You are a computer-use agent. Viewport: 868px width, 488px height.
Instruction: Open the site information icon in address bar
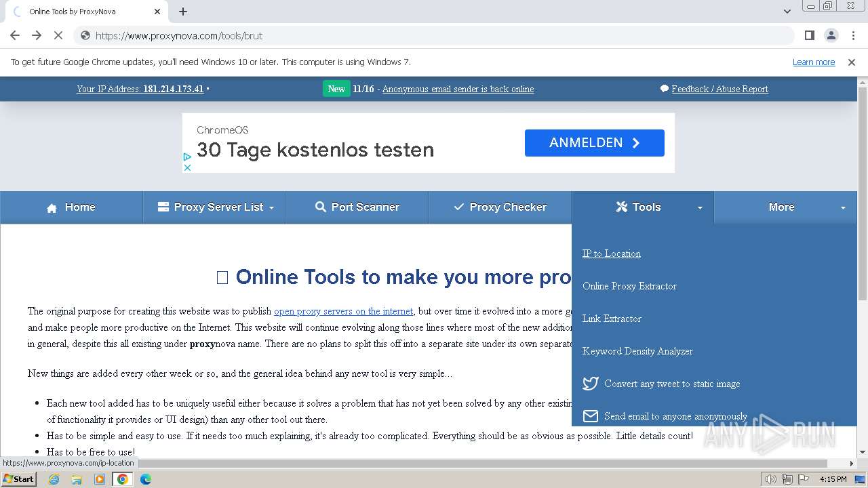click(x=85, y=35)
